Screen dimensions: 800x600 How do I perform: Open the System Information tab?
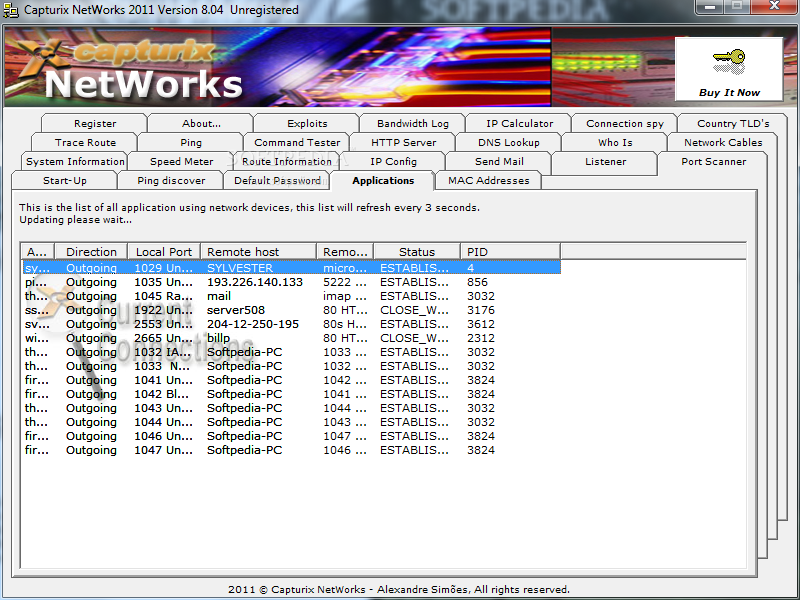pos(75,161)
